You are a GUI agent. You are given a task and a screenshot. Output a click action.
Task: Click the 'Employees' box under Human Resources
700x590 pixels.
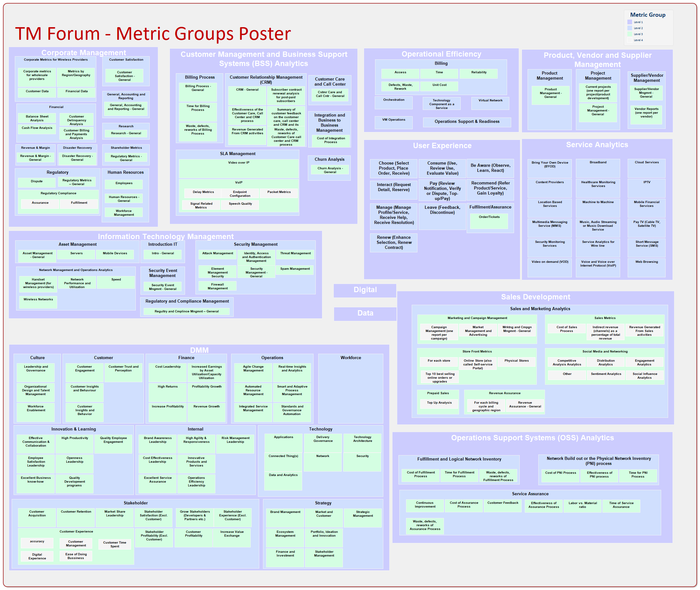coord(124,185)
